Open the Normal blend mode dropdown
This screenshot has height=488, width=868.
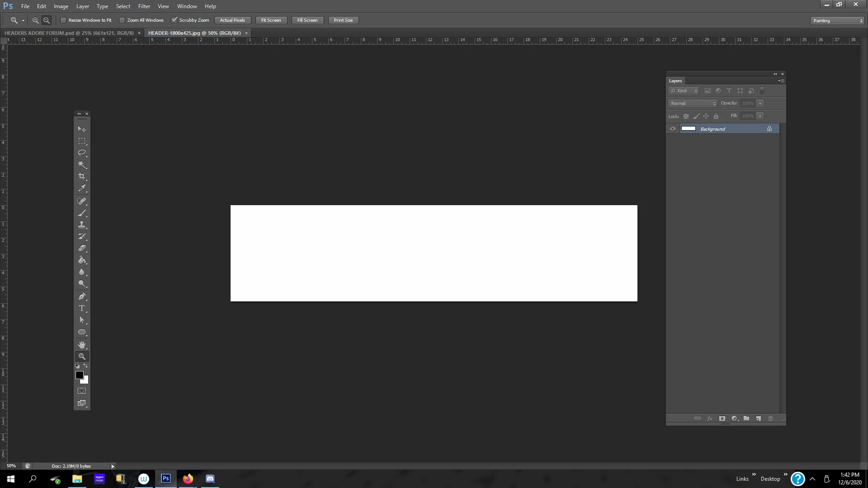pos(693,103)
